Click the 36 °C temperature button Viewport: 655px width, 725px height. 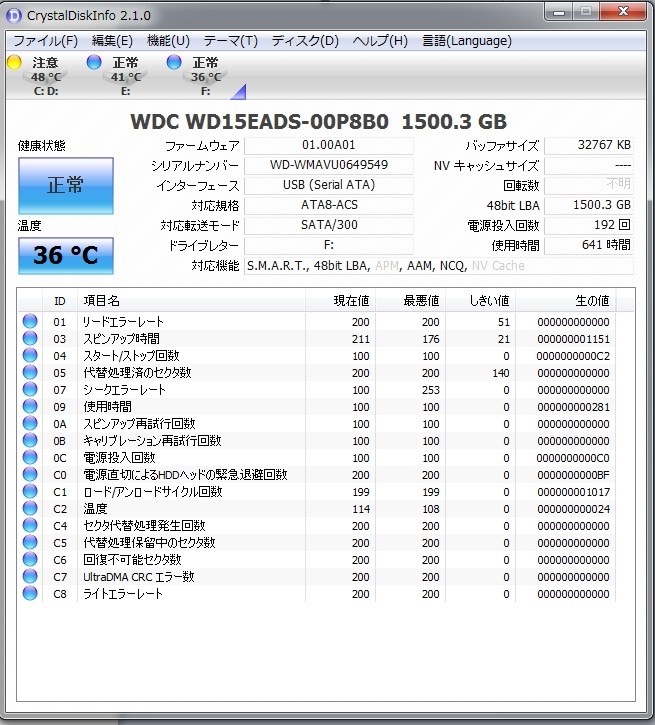pos(66,256)
